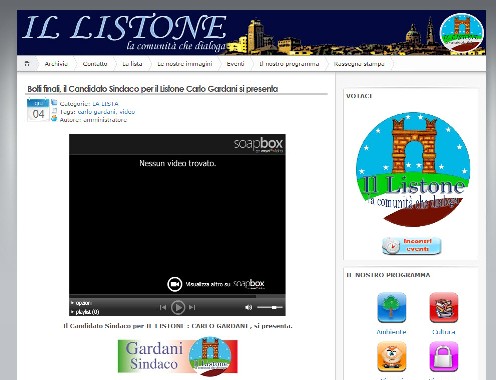Viewport: 496px width, 380px height.
Task: Play the video with play button
Action: tap(178, 307)
